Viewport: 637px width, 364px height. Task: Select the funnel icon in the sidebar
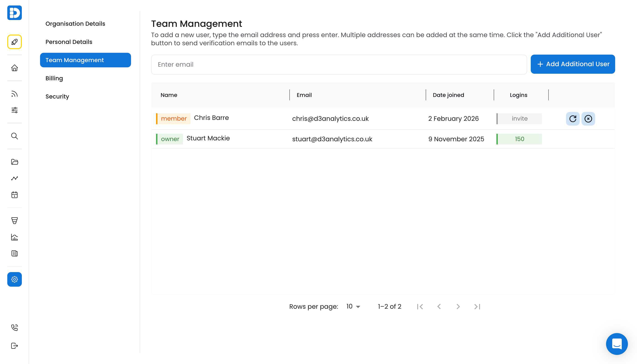(14, 220)
